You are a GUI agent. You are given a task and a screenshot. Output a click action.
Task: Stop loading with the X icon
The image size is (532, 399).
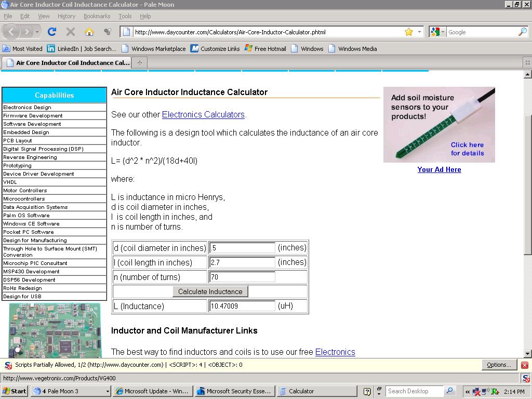71,32
